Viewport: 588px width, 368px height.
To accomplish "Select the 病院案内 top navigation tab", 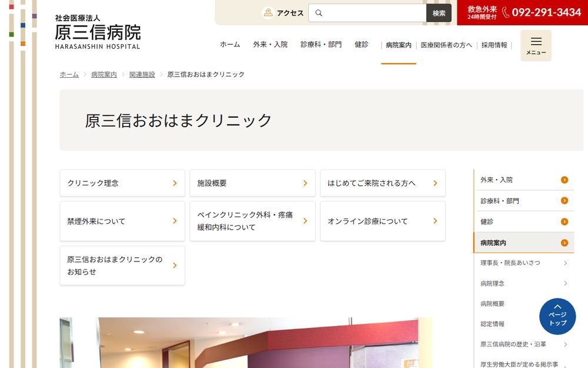I will [x=399, y=45].
